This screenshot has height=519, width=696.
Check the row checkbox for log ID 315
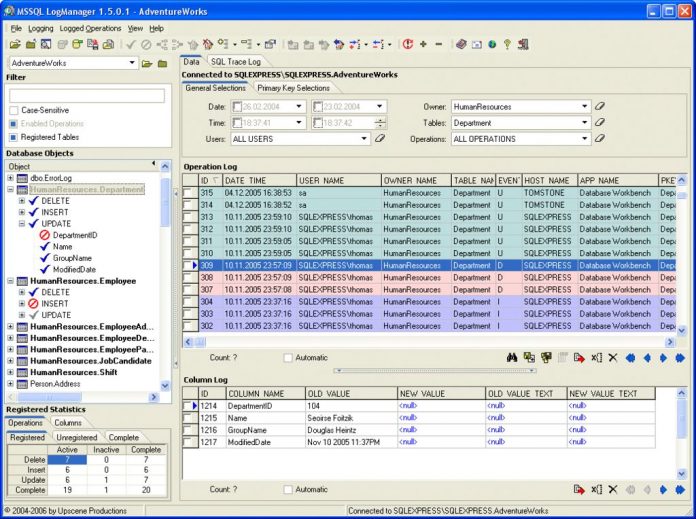[x=189, y=193]
